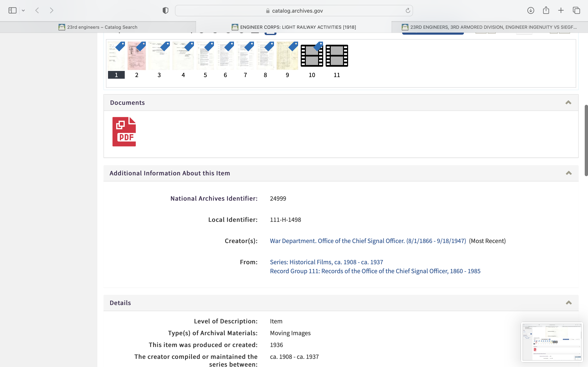Collapse the Additional Information About this Item section

(569, 173)
